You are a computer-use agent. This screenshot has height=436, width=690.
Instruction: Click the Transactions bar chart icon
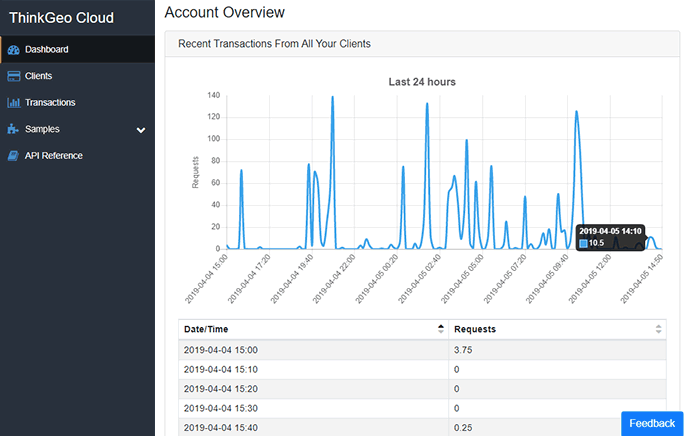[x=13, y=103]
